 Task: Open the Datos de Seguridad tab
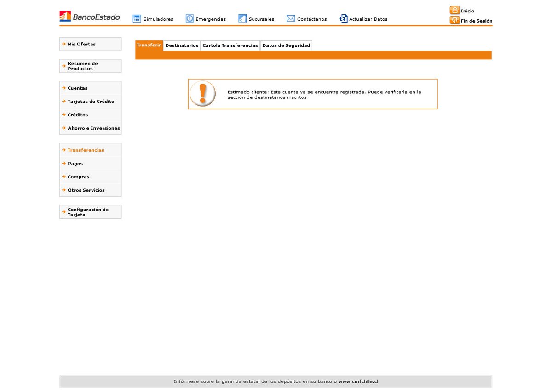[286, 45]
